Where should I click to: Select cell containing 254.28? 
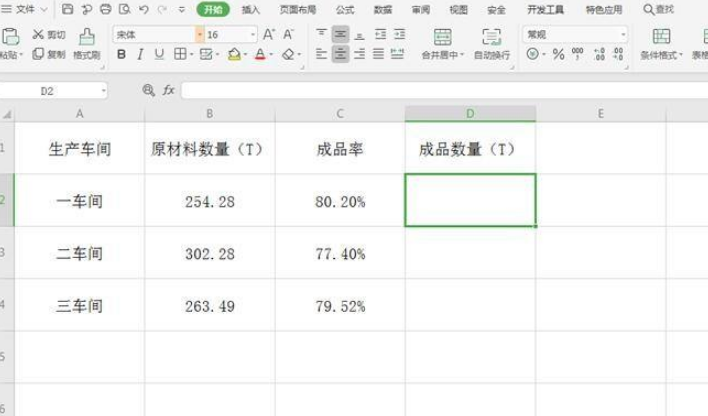[x=210, y=201]
